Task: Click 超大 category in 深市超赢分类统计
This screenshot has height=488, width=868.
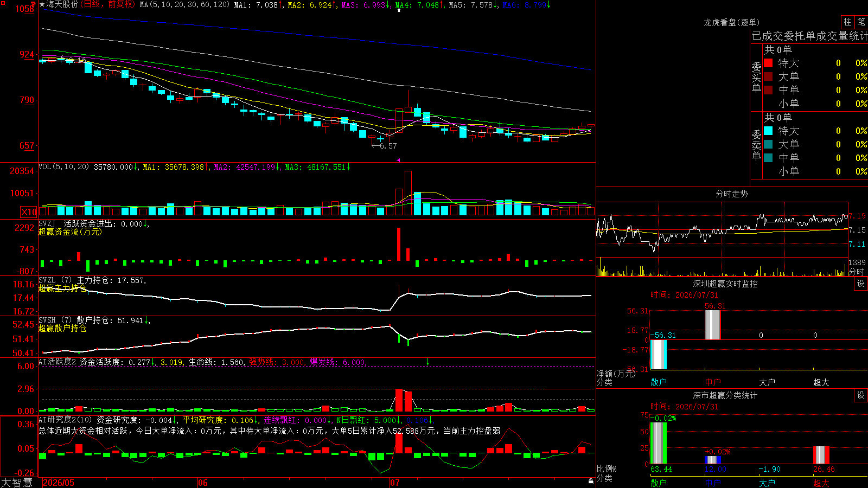Action: (821, 483)
